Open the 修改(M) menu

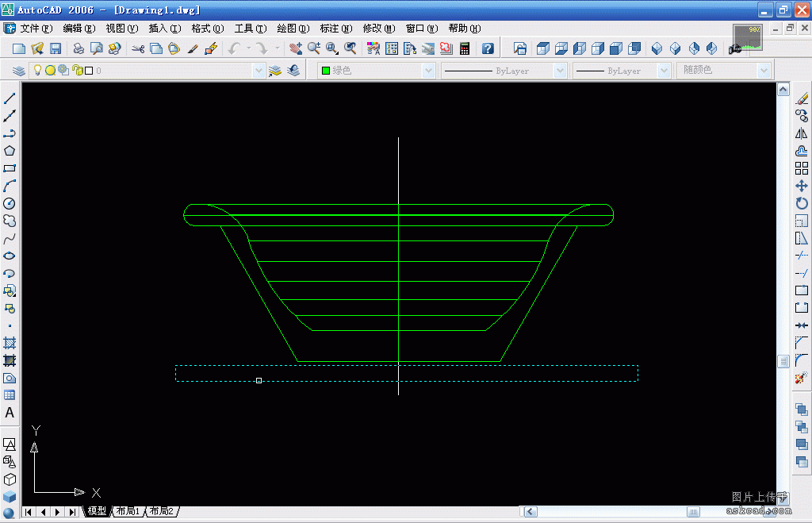379,29
